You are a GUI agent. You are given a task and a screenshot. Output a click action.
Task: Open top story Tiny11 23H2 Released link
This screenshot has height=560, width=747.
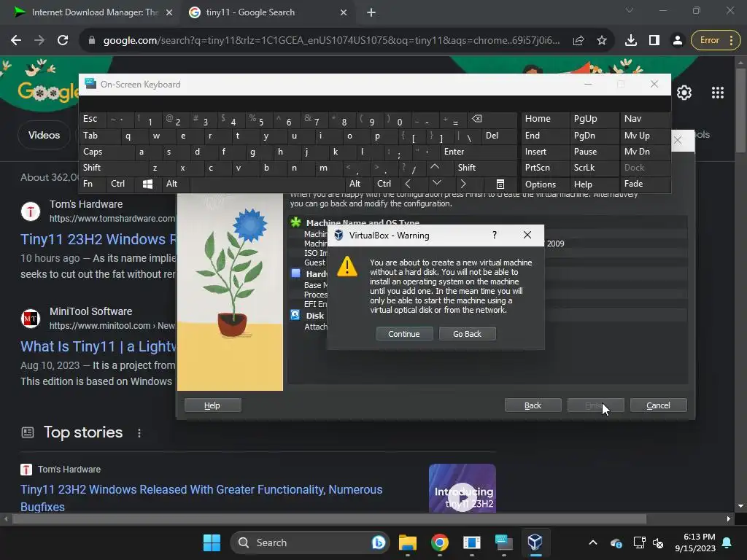201,498
